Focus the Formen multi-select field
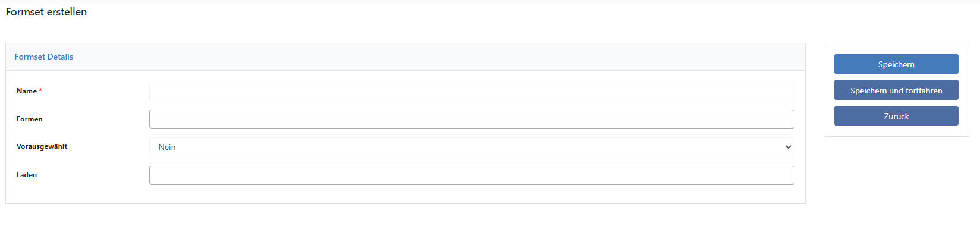The width and height of the screenshot is (980, 237). [x=472, y=119]
